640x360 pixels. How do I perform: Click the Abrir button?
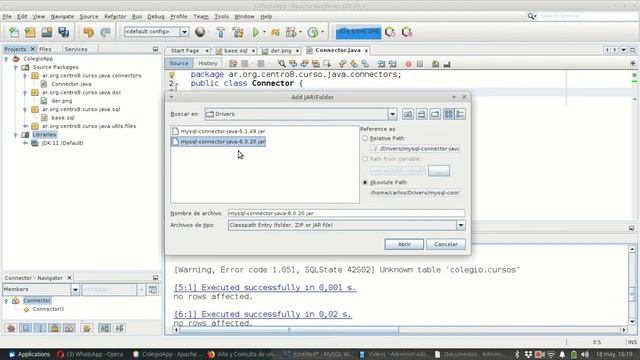(x=404, y=244)
